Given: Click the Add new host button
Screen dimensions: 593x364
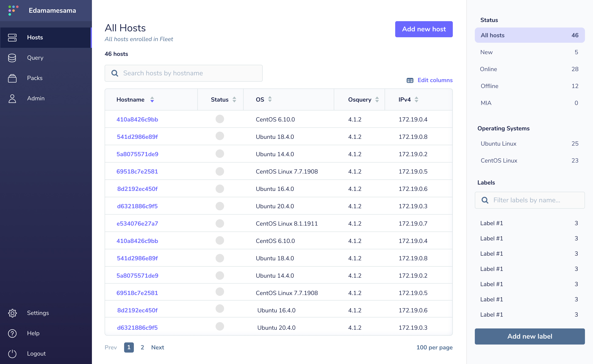Looking at the screenshot, I should [x=424, y=29].
